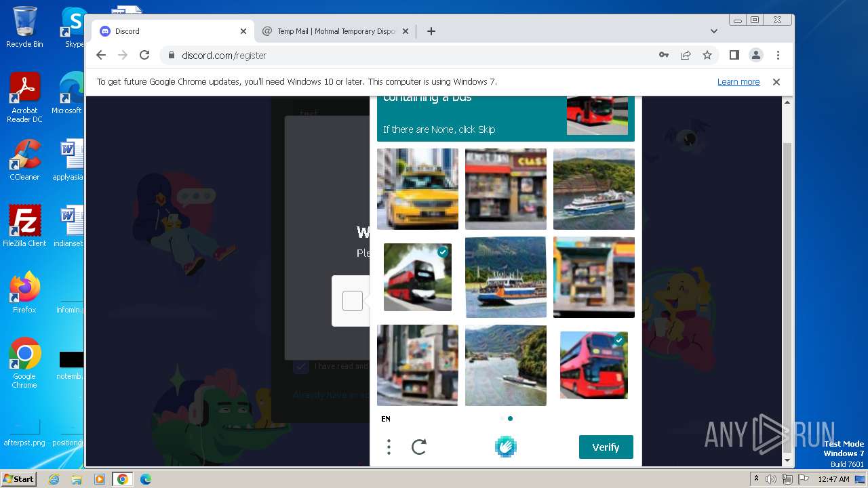Dismiss the Chrome update infobar
This screenshot has width=868, height=488.
tap(776, 82)
